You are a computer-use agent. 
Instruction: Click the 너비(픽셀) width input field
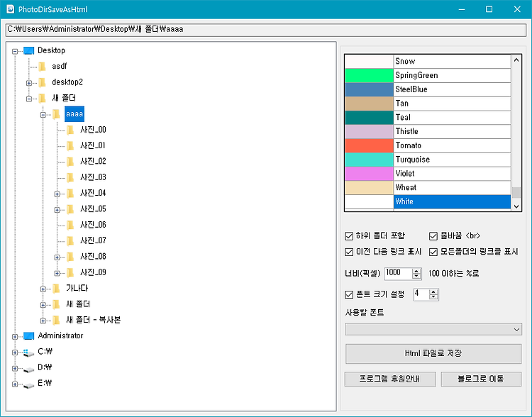click(x=398, y=273)
